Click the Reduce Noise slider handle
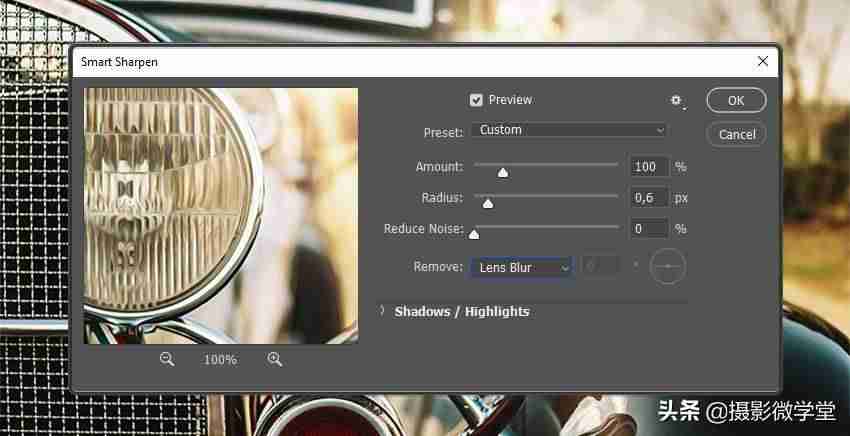 point(474,234)
